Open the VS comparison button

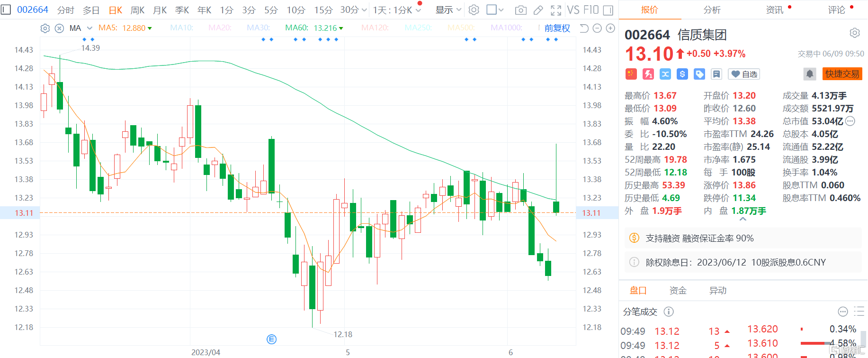(x=573, y=10)
